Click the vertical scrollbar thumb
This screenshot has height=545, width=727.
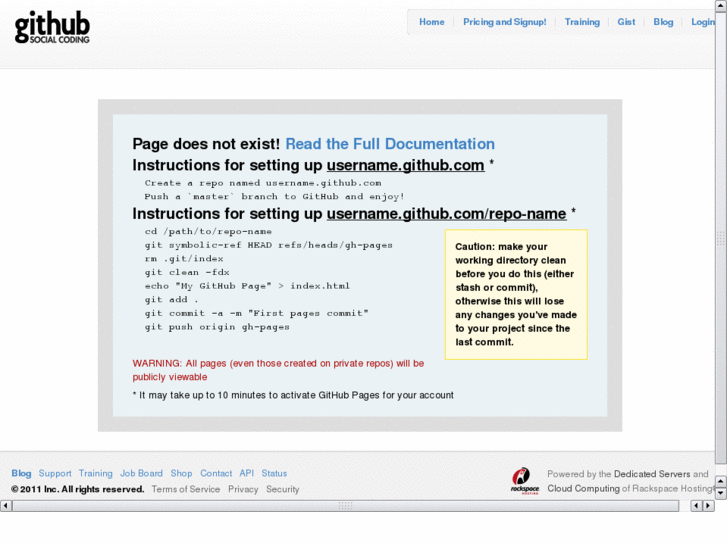[x=721, y=237]
